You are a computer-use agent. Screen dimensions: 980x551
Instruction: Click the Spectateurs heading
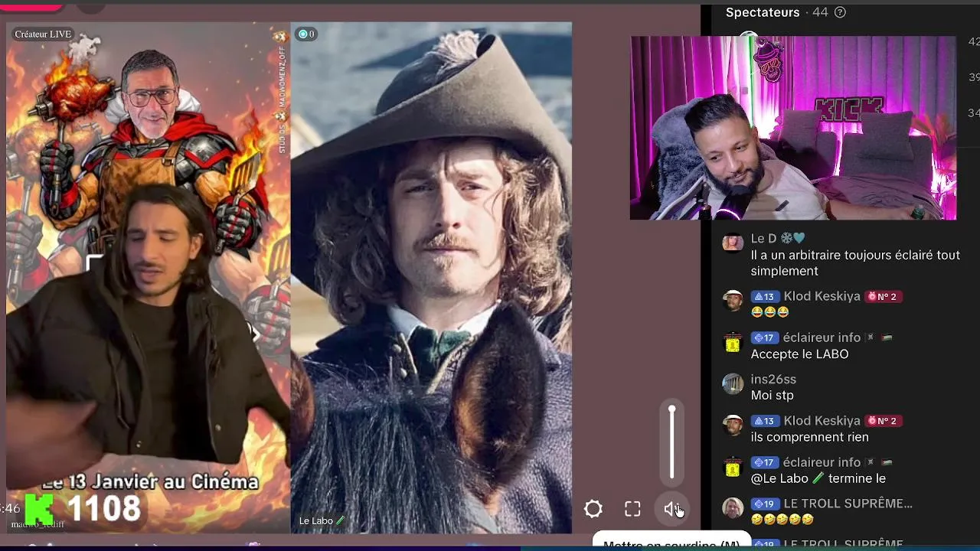pyautogui.click(x=763, y=12)
